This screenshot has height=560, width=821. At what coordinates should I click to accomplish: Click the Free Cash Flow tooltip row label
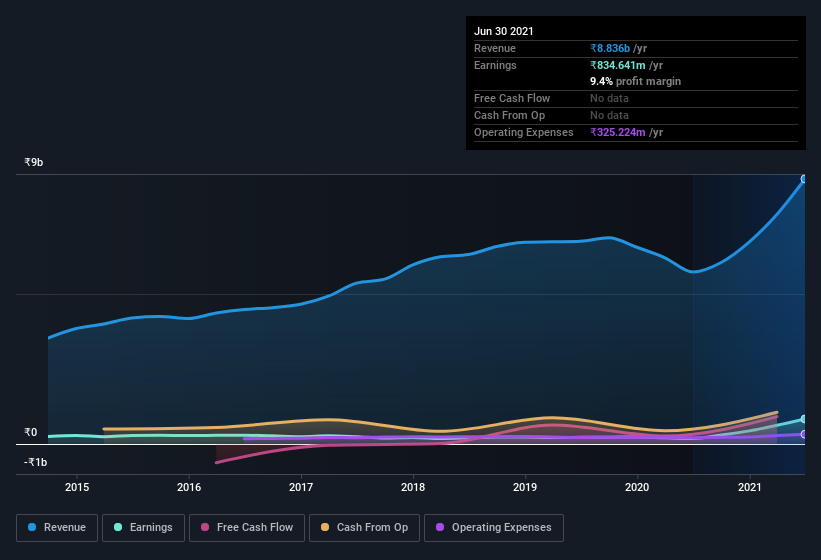[x=512, y=98]
